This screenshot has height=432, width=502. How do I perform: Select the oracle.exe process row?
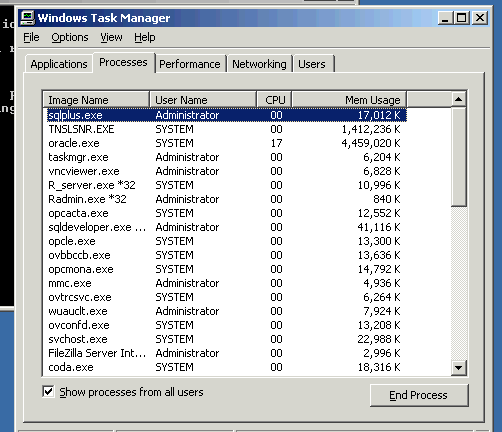(x=227, y=143)
